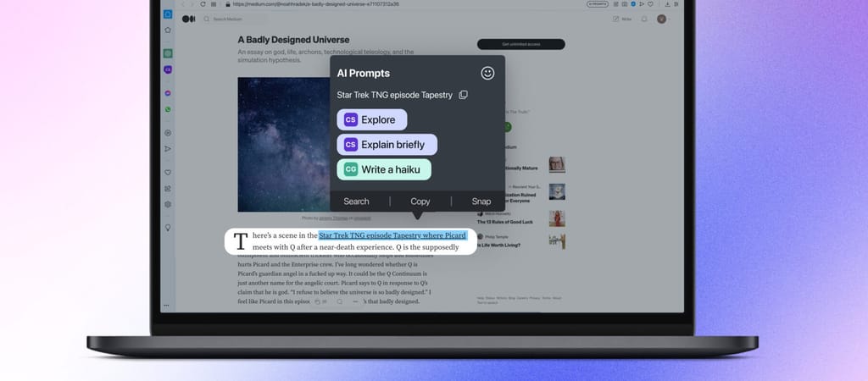The image size is (868, 381).
Task: Expand the profile avatar dropdown
Action: [663, 19]
